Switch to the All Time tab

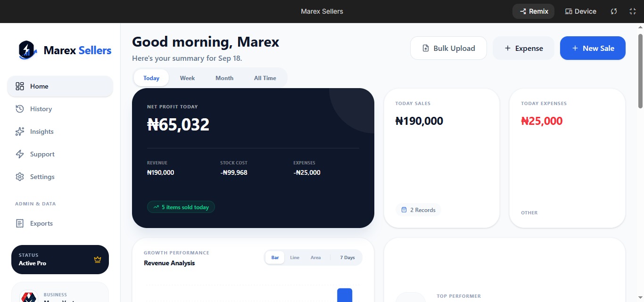pos(265,78)
